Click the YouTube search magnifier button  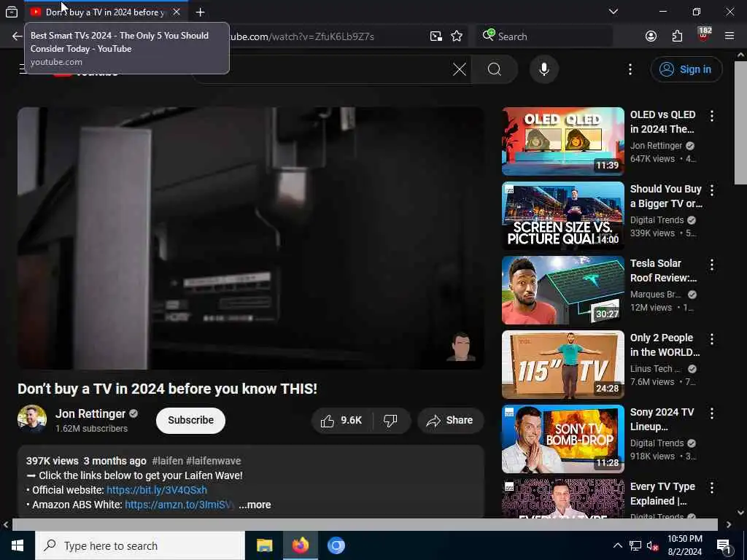tap(495, 69)
